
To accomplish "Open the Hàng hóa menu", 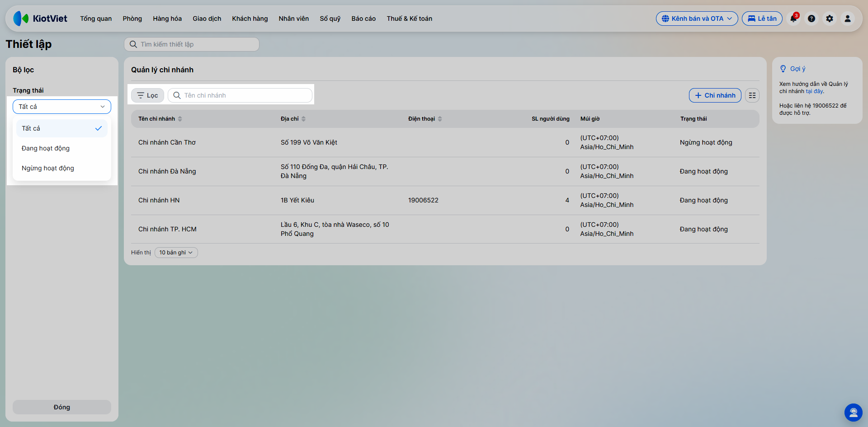I will pyautogui.click(x=167, y=19).
